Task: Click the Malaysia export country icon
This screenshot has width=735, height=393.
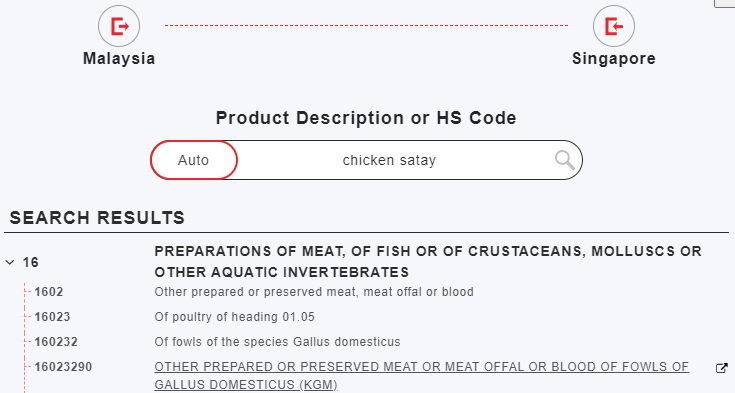Action: pyautogui.click(x=119, y=26)
